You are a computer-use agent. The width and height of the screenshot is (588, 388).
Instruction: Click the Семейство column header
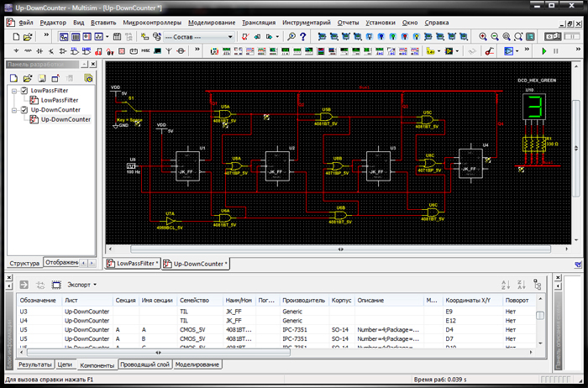point(199,301)
